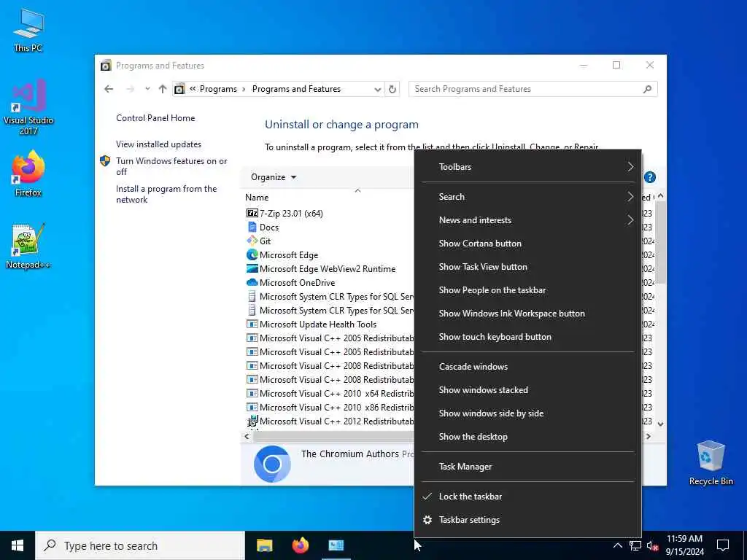This screenshot has height=560, width=747.
Task: Expand the address bar history dropdown
Action: (x=377, y=89)
